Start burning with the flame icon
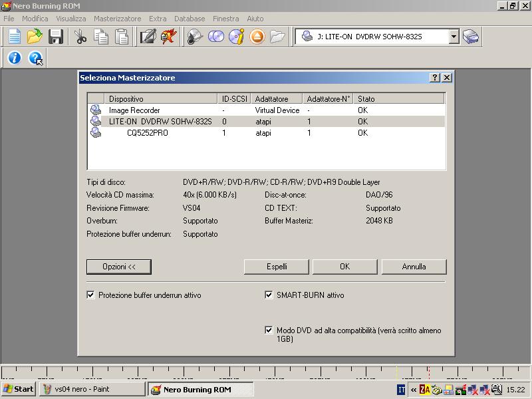This screenshot has width=532, height=399. point(169,37)
